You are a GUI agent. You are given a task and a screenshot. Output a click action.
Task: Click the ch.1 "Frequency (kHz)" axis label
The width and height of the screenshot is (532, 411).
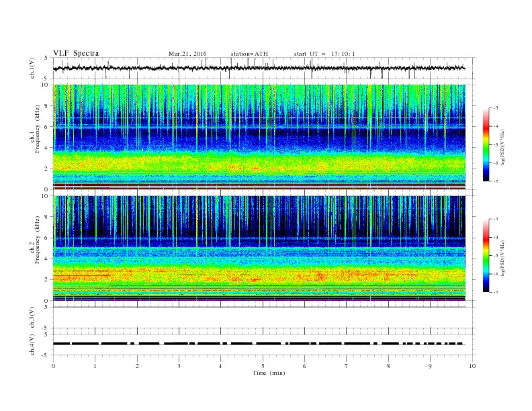[x=38, y=129]
